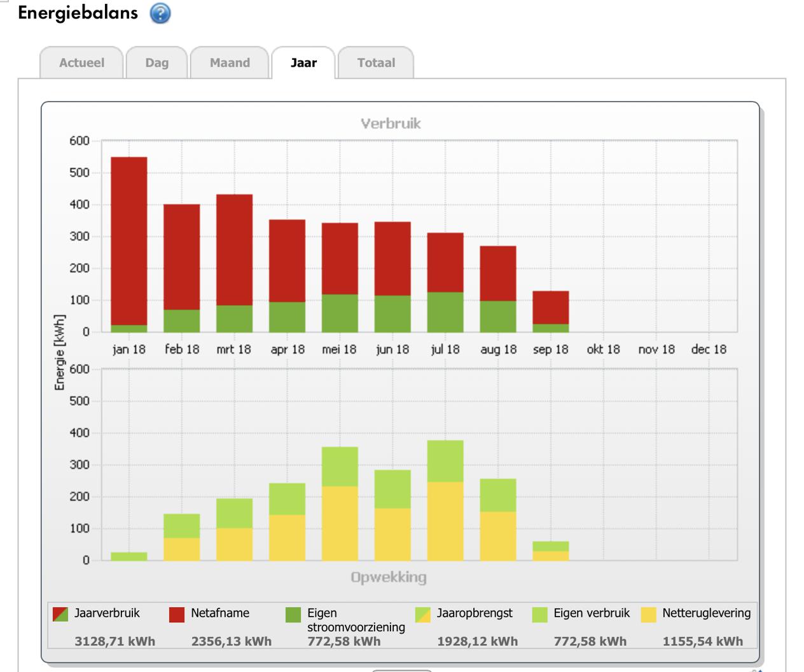
Task: Open the Dag tab
Action: point(156,63)
